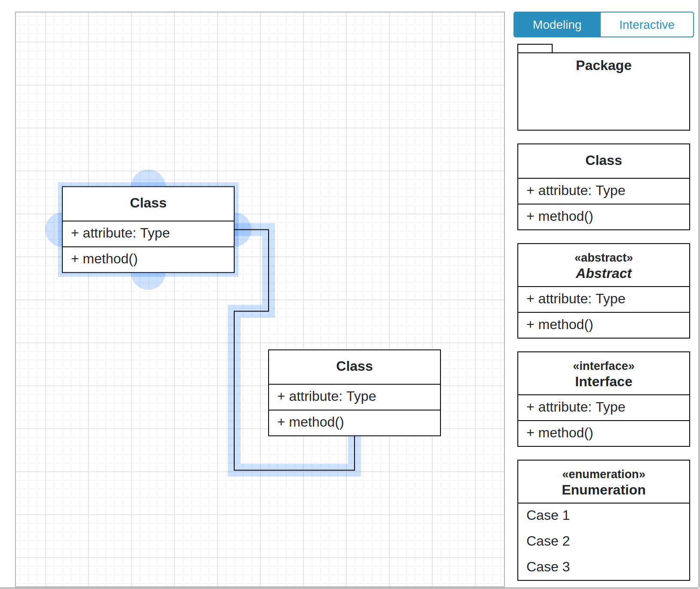Click 'Case 1' in the Enumeration template
This screenshot has width=700, height=589.
603,516
